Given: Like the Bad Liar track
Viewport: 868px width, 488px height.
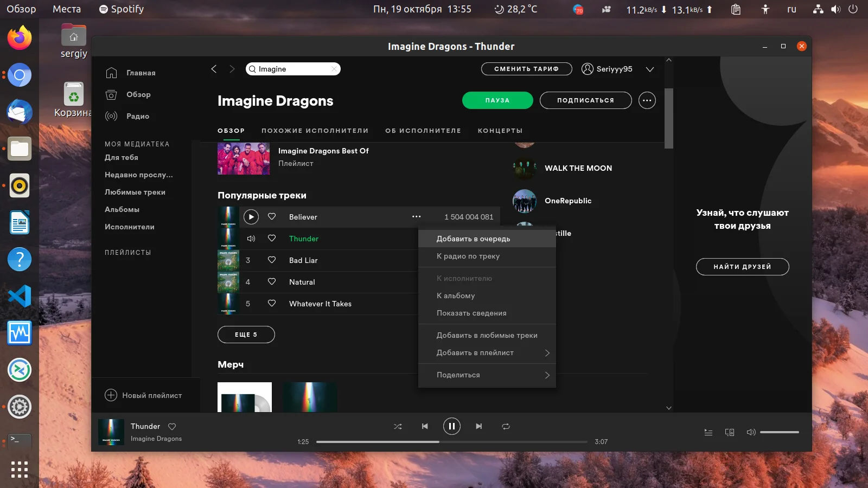Looking at the screenshot, I should click(x=272, y=260).
